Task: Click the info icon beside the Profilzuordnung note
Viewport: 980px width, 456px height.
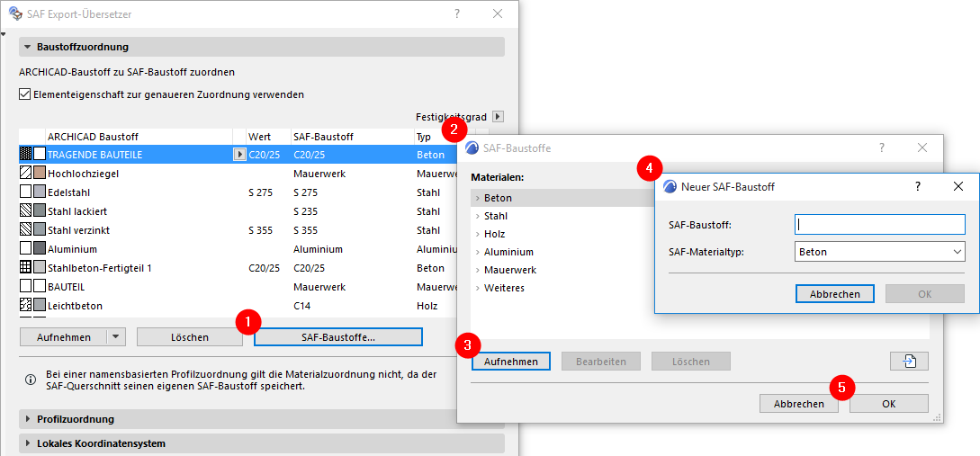Action: tap(30, 380)
